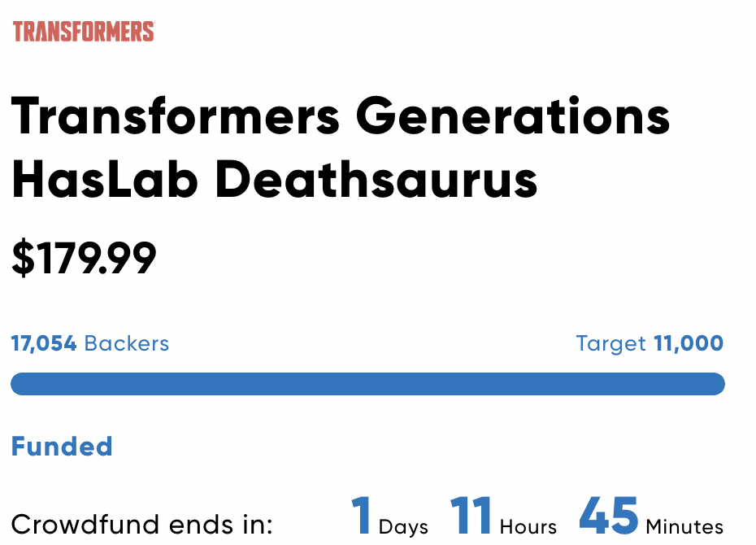Click the number 1 in the days countdown
The width and height of the screenshot is (756, 545).
click(361, 517)
